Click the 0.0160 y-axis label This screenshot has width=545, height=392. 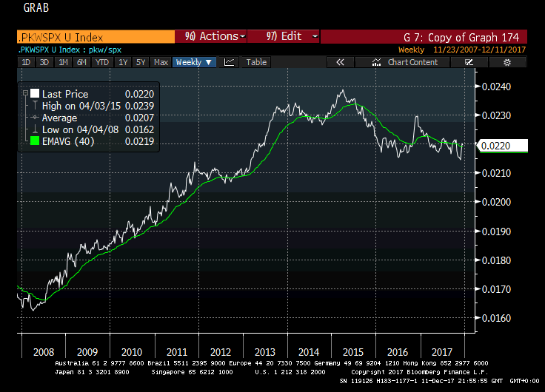[x=496, y=318]
